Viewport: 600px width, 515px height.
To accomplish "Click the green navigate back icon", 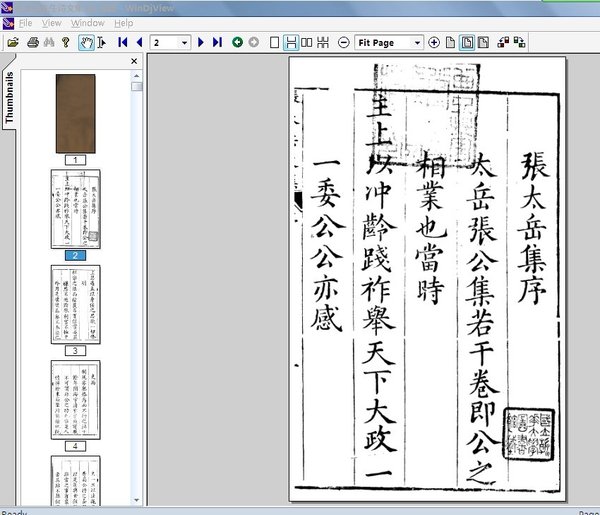I will pos(237,43).
